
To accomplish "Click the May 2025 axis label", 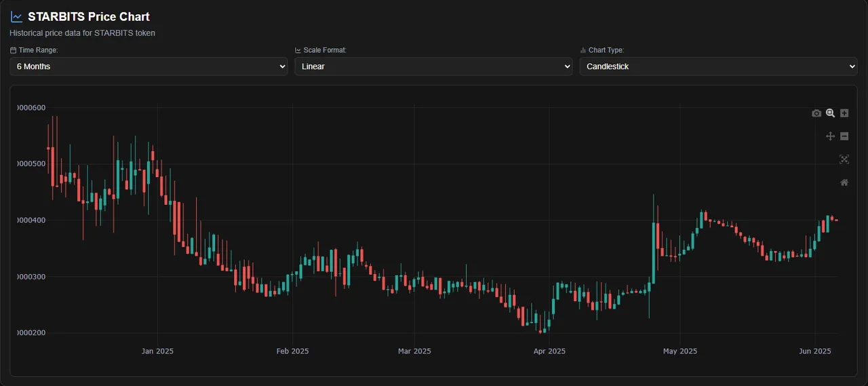I will point(680,351).
